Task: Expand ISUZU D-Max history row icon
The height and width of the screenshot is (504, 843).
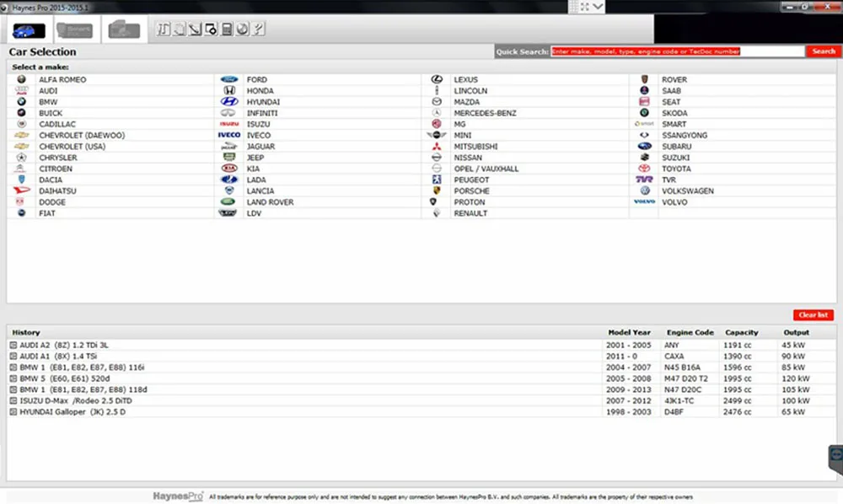Action: tap(13, 401)
